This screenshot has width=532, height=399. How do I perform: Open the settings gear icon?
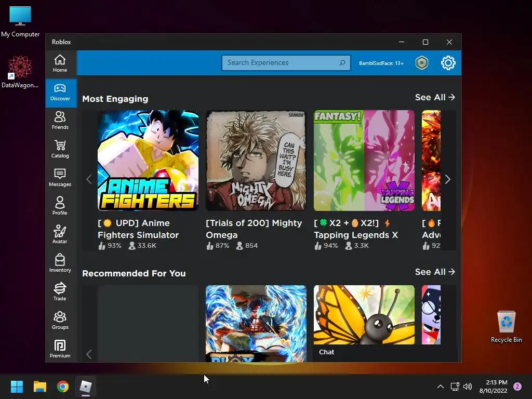(x=448, y=63)
